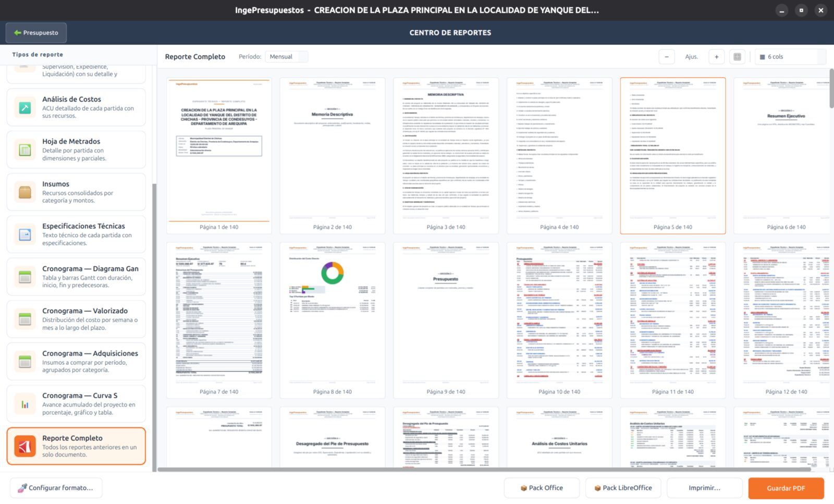Click the Cronograma Adquisiciones icon
The image size is (834, 504).
(x=25, y=362)
